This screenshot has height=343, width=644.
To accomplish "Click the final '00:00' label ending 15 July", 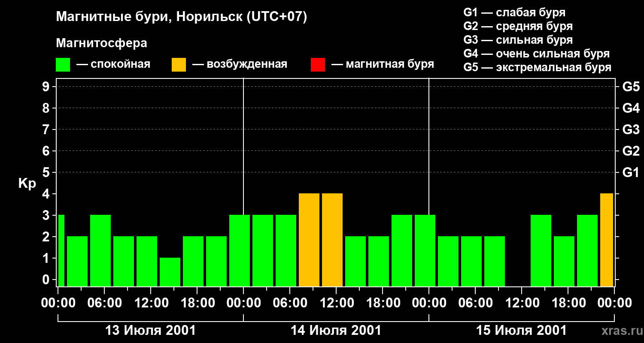I will pos(614,303).
